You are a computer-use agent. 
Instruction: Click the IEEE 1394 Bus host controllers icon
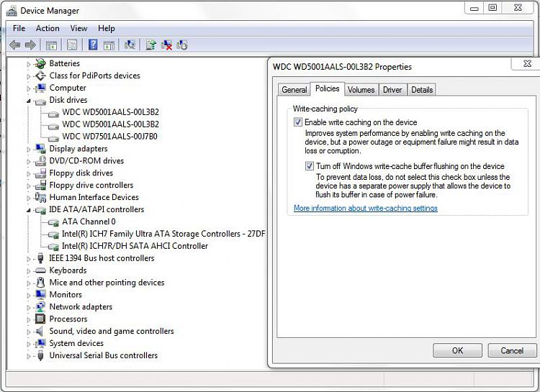(40, 258)
